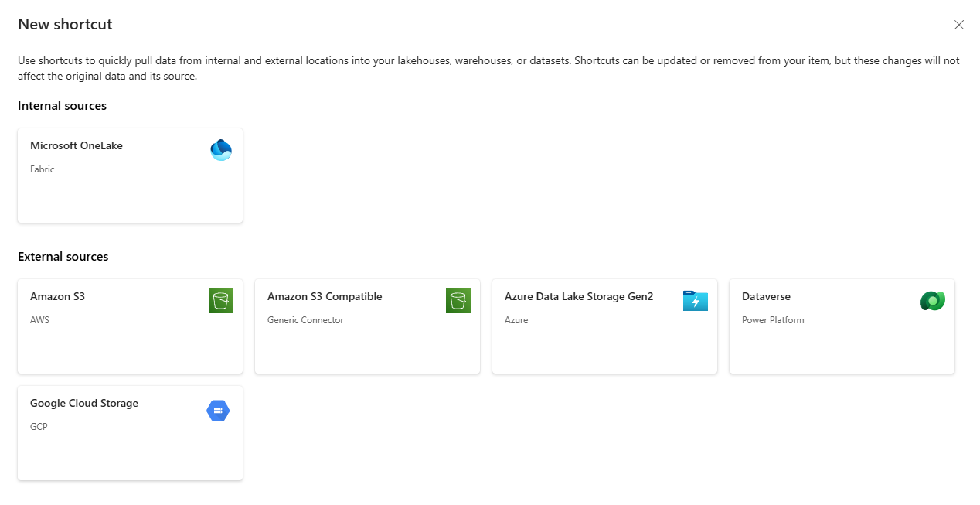980x505 pixels.
Task: Click the Azure Data Lake Storage folder icon
Action: tap(696, 301)
